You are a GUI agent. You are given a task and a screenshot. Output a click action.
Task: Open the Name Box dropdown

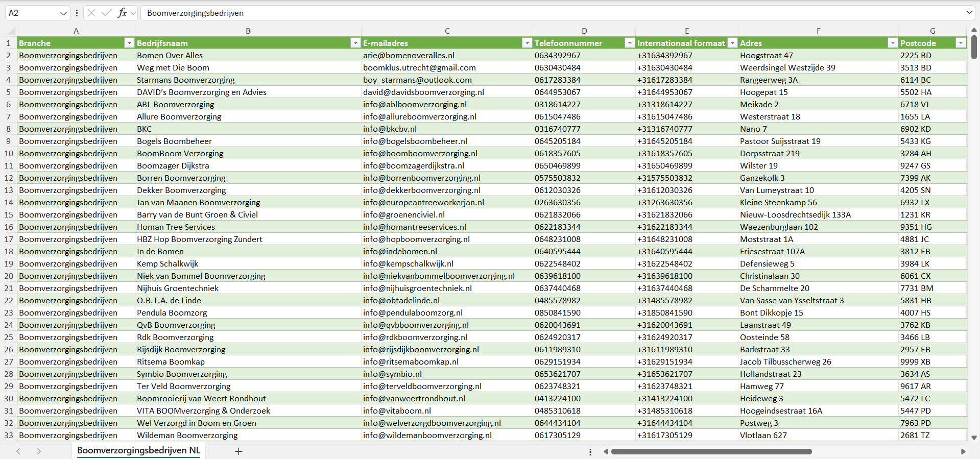(63, 13)
